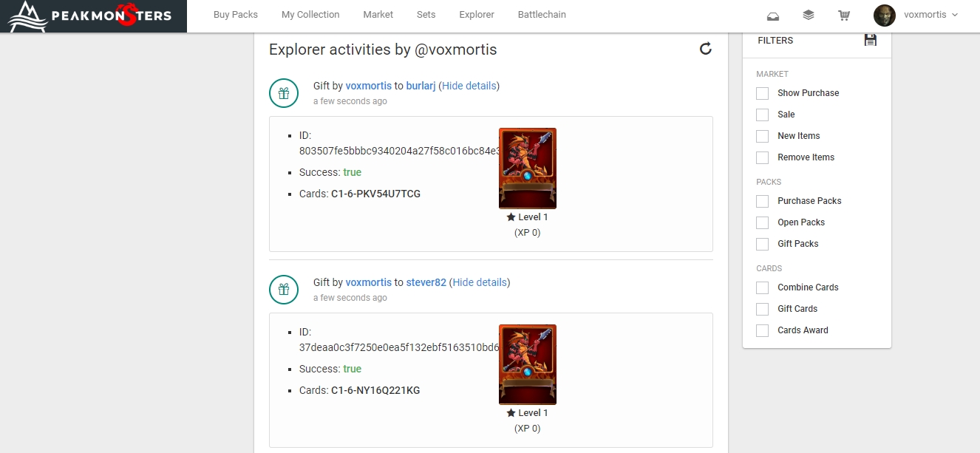Check the New Items filter

(x=763, y=136)
